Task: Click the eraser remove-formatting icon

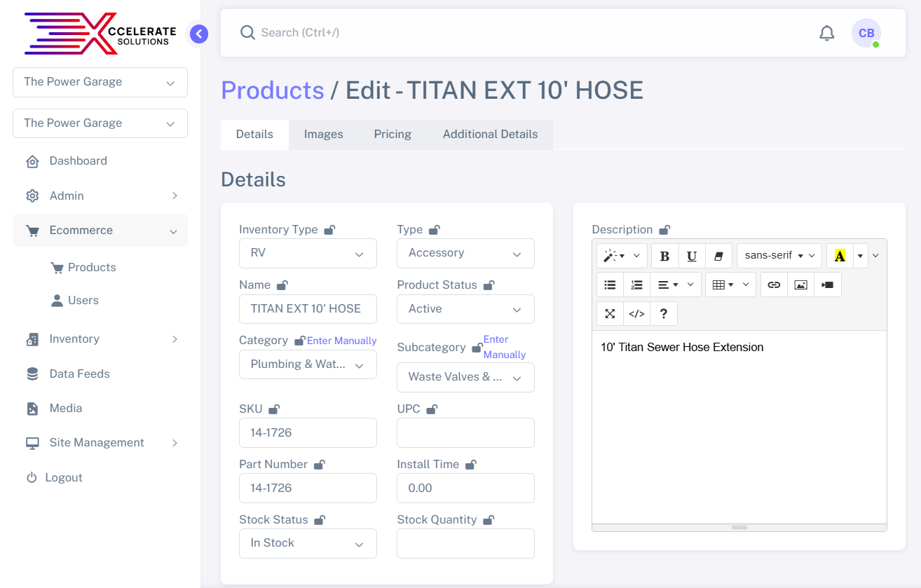Action: click(718, 256)
